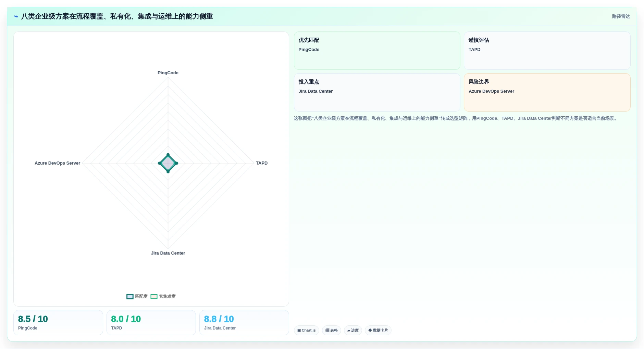
Task: Click the 路径雷达 label in header
Action: click(x=621, y=16)
